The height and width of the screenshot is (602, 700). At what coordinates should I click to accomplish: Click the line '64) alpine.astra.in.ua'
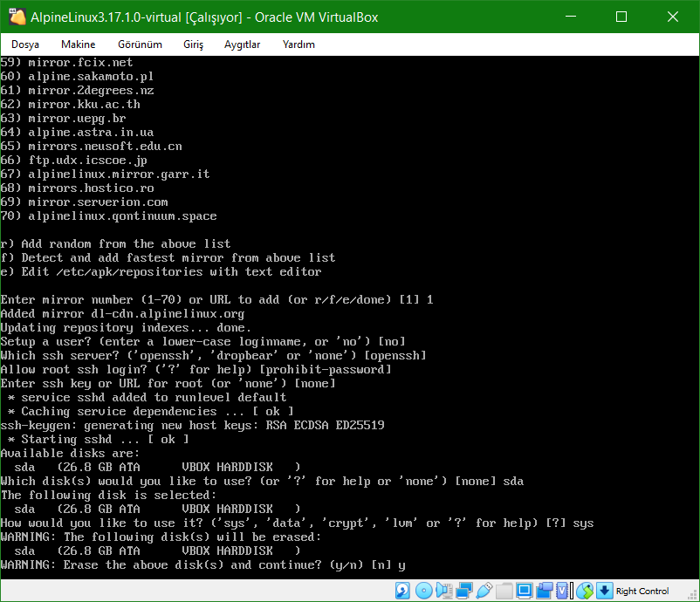(x=77, y=132)
